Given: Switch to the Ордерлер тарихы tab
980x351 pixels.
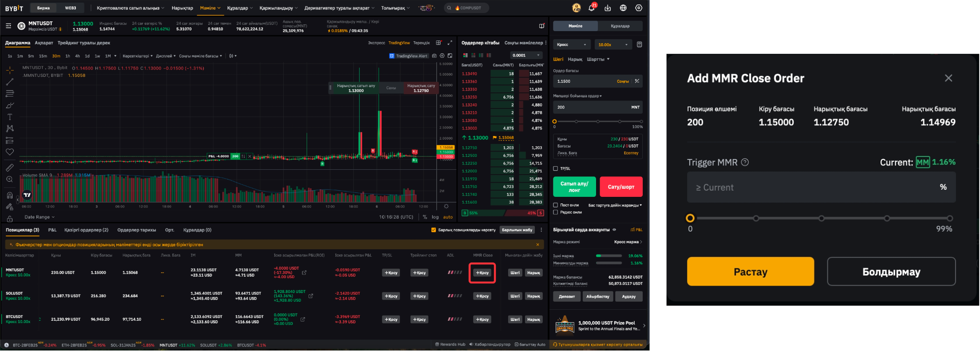Looking at the screenshot, I should point(136,230).
